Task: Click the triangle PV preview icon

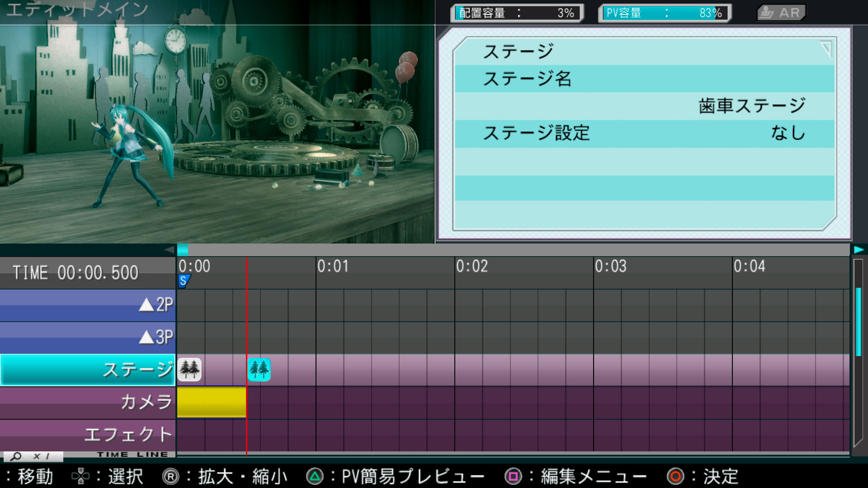Action: 315,476
